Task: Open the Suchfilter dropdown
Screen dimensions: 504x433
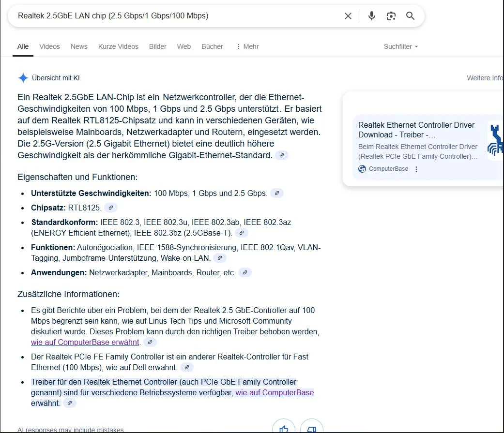Action: (401, 46)
